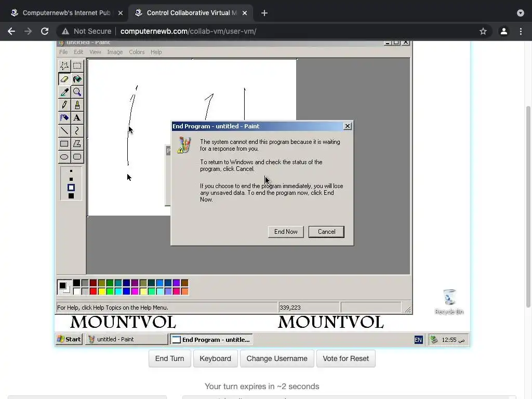This screenshot has height=399, width=532.
Task: Pick the yellow color swatch
Action: [x=101, y=291]
